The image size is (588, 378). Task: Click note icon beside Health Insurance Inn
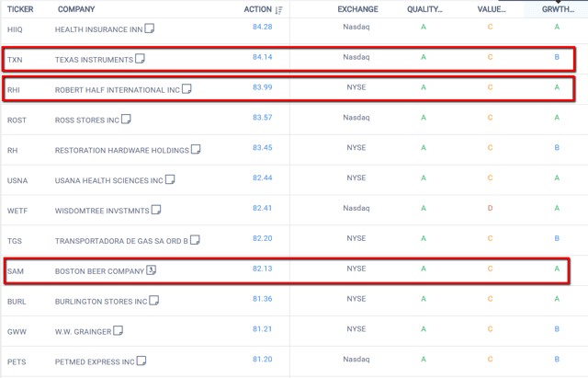pyautogui.click(x=150, y=29)
